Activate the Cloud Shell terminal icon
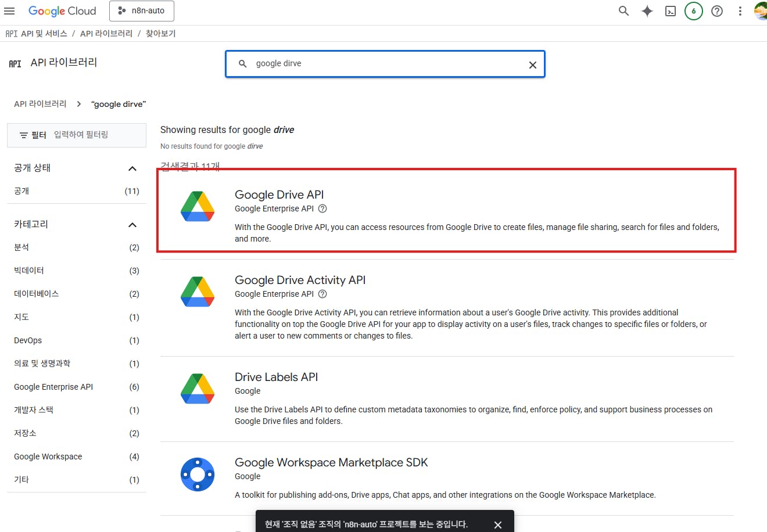Screen dimensions: 767x532 point(671,10)
